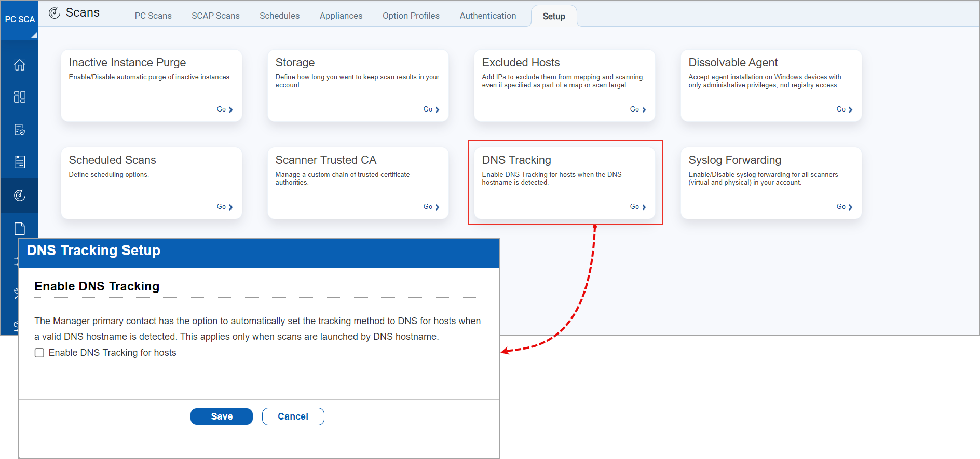Open the document page icon in sidebar
Screen dimensions: 980x459
pyautogui.click(x=20, y=229)
